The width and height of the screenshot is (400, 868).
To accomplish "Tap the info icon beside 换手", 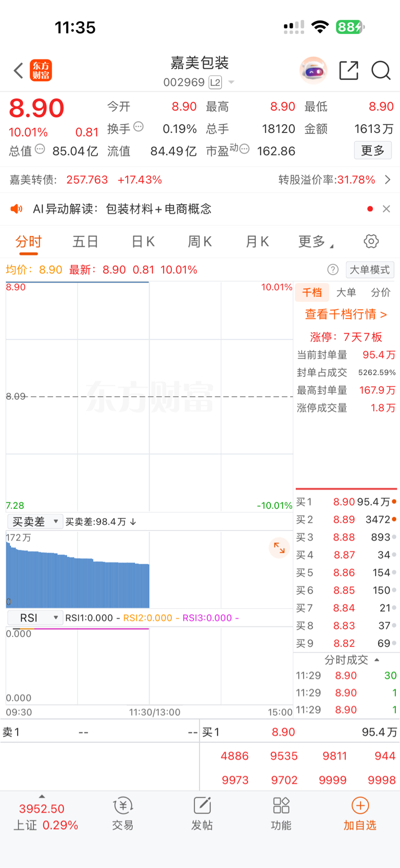I will [139, 126].
